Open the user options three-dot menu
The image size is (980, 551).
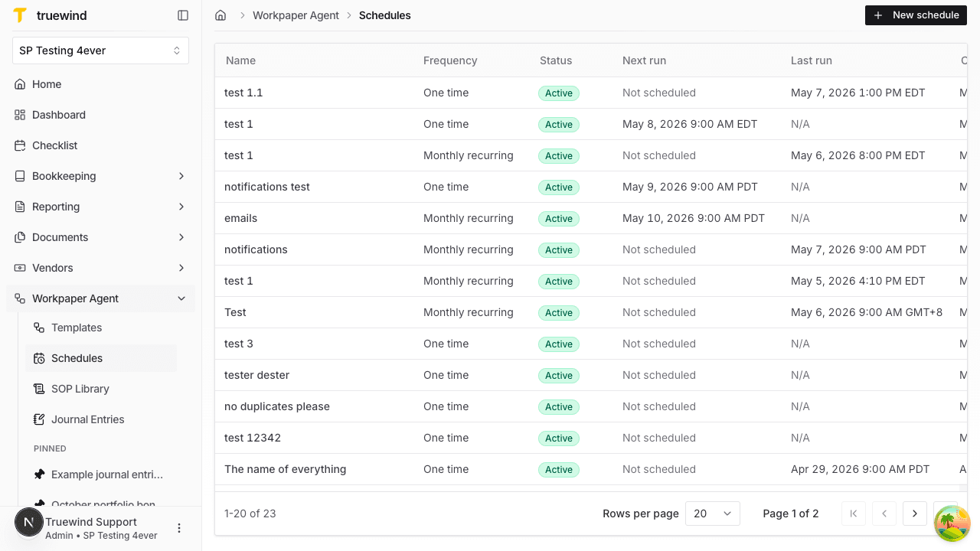(x=179, y=528)
